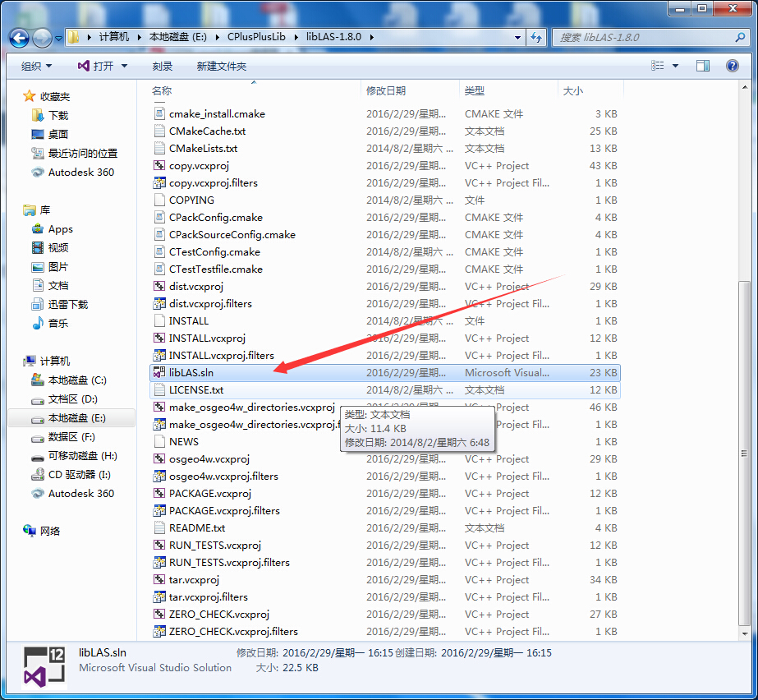Click 新建文件夹 to create a folder
Screen dimensions: 758x700
click(x=222, y=67)
